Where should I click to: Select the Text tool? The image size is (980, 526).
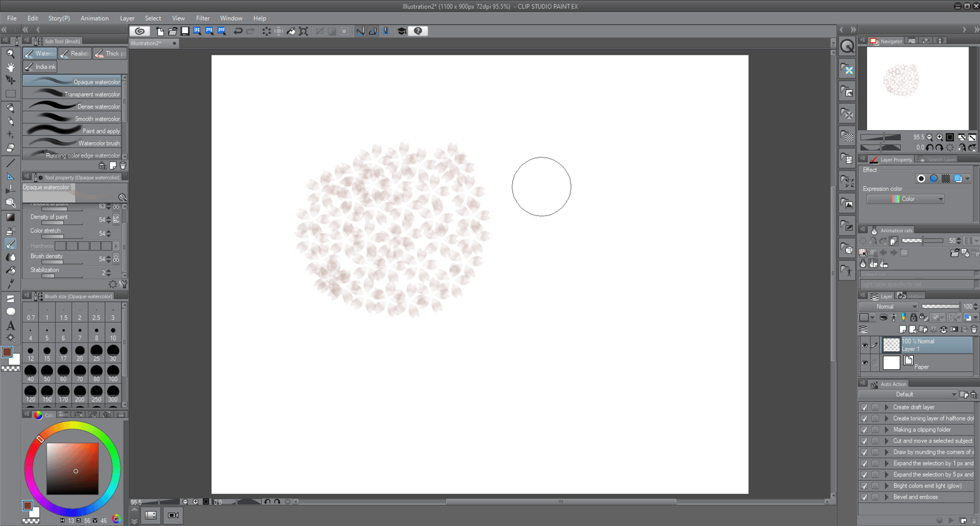point(10,325)
